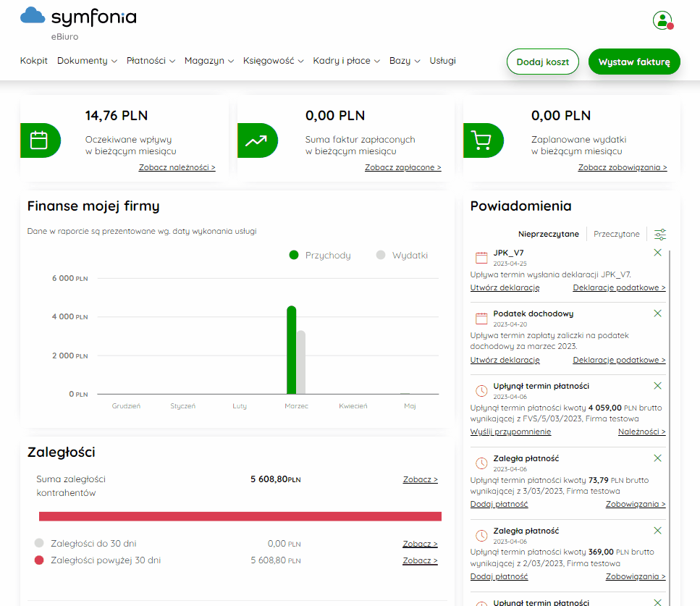Image resolution: width=700 pixels, height=606 pixels.
Task: Click the gray dot for Zaległości do 30 dni
Action: pyautogui.click(x=39, y=543)
